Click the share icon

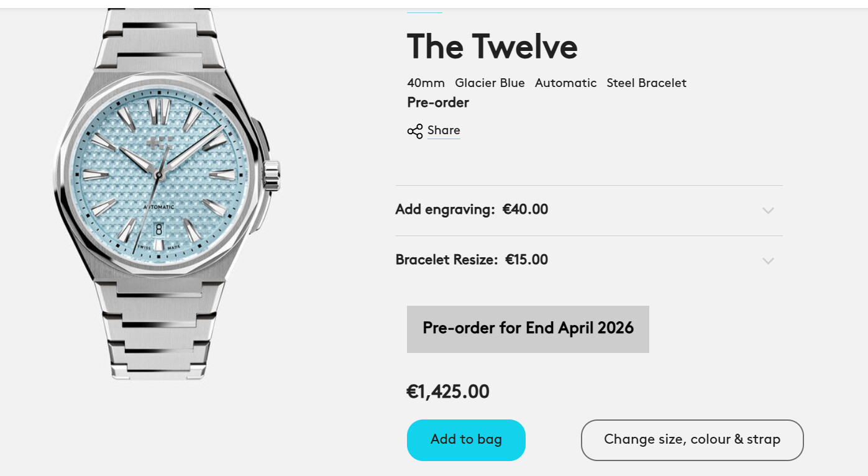click(x=414, y=131)
